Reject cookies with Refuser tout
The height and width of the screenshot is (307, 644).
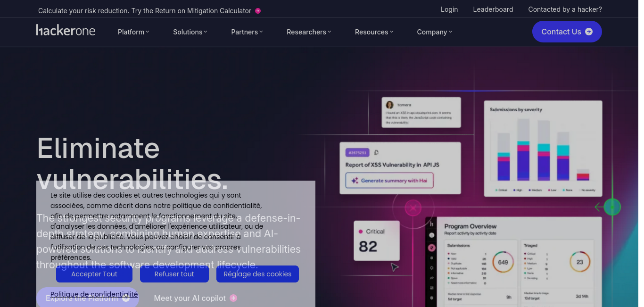click(174, 274)
